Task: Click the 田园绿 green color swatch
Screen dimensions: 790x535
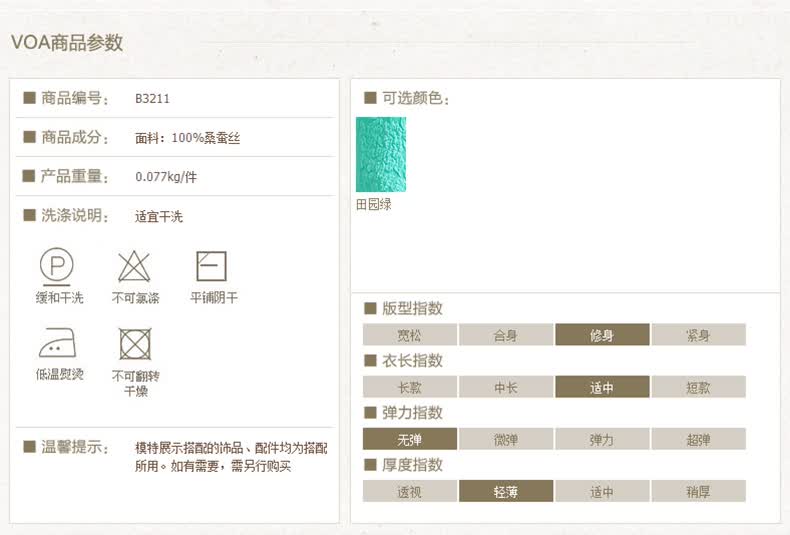Action: coord(381,154)
